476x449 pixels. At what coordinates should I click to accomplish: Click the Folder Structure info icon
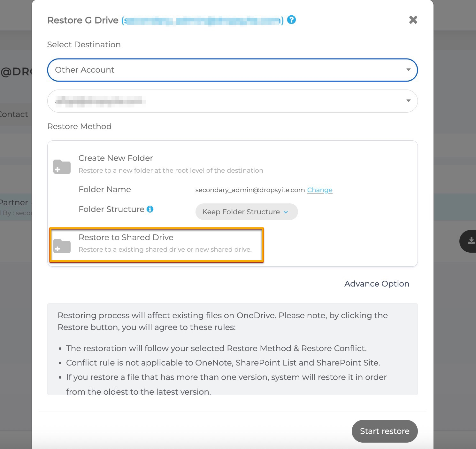150,209
